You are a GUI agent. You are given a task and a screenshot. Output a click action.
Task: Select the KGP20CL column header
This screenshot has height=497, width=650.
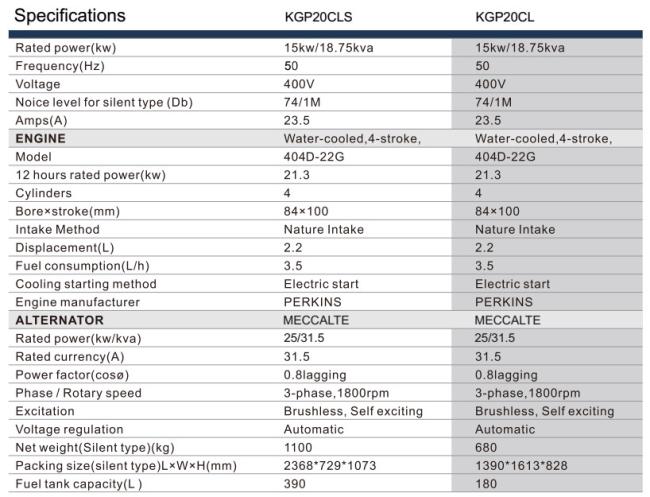[504, 17]
